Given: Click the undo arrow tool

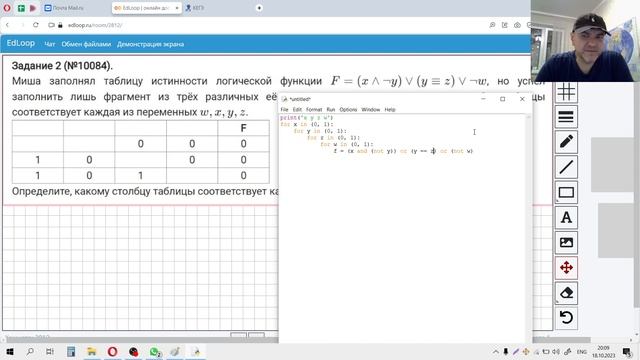Looking at the screenshot, I should 566,318.
